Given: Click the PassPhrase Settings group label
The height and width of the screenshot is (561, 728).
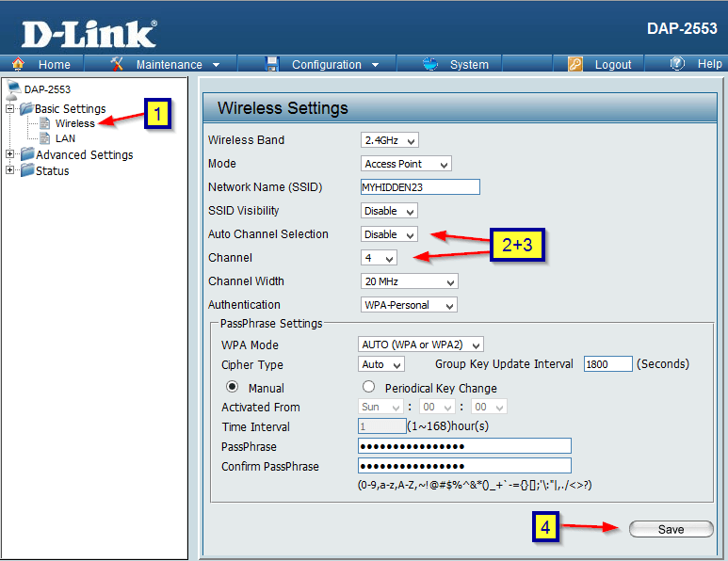Looking at the screenshot, I should pyautogui.click(x=271, y=324).
